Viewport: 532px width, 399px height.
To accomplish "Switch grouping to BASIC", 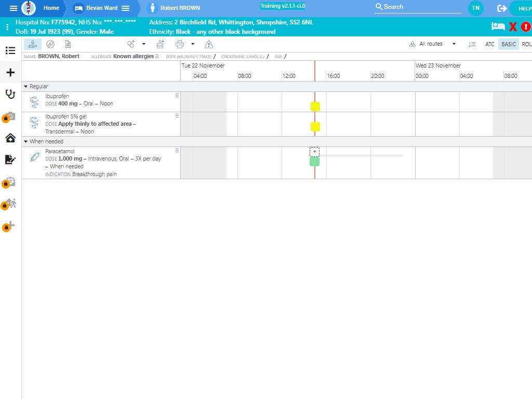I will [x=509, y=44].
